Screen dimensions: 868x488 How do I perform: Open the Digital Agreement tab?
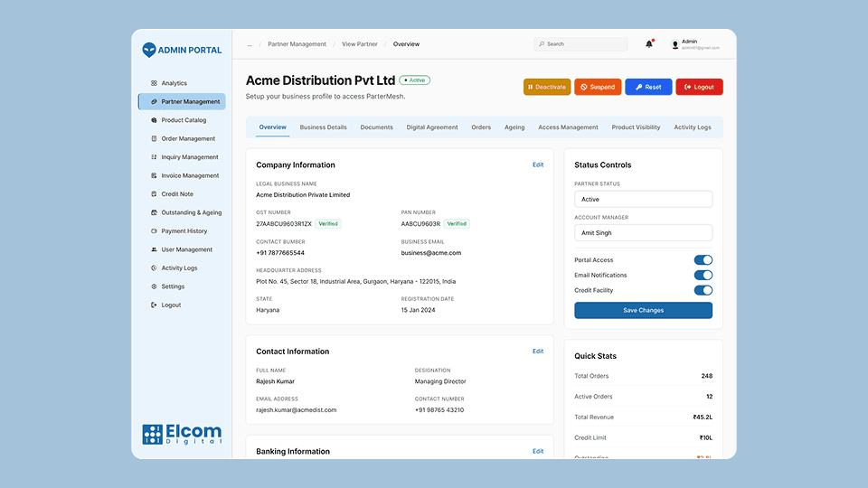coord(432,127)
